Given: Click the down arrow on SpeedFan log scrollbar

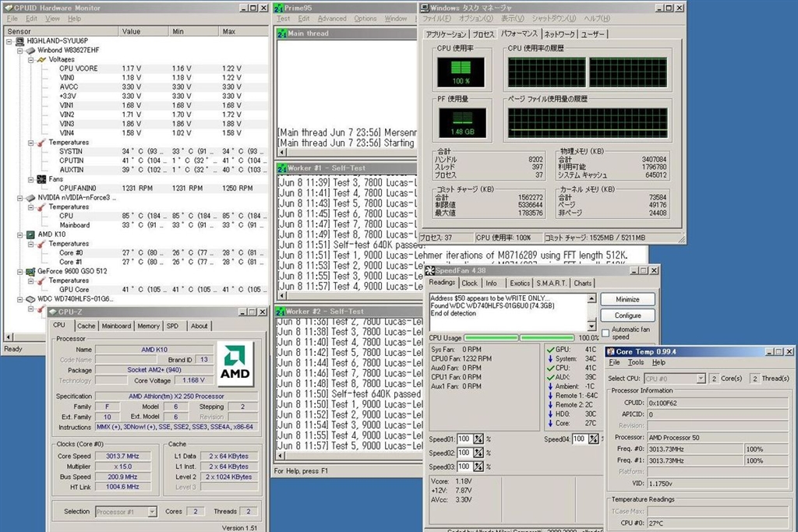Looking at the screenshot, I should click(591, 326).
